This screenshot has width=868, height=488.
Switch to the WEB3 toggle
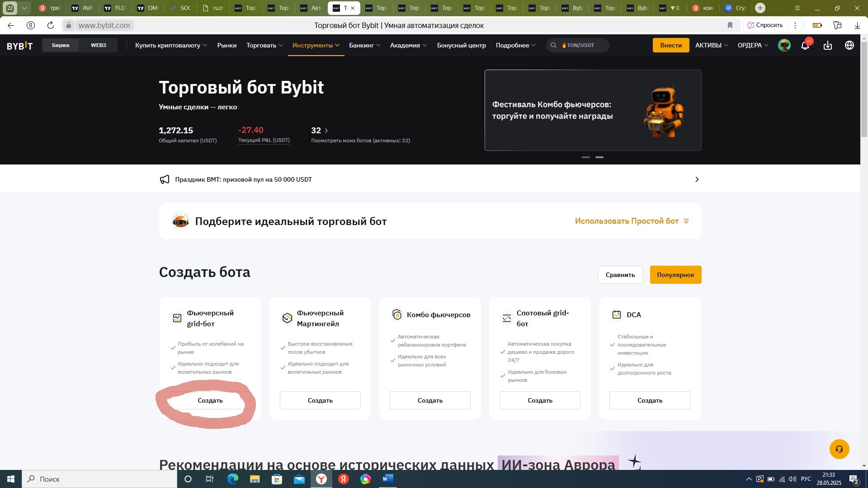pyautogui.click(x=98, y=45)
